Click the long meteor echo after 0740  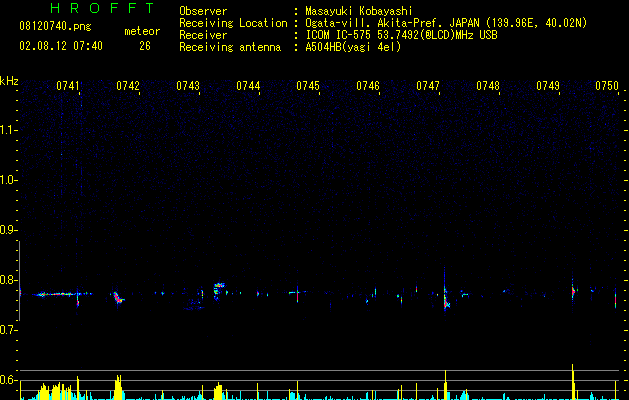pos(60,294)
